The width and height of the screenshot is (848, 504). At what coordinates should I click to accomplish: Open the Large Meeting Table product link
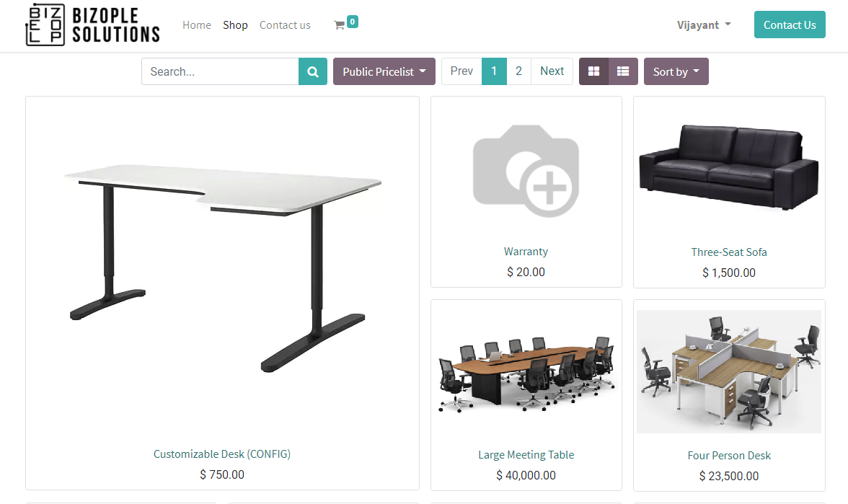(526, 455)
